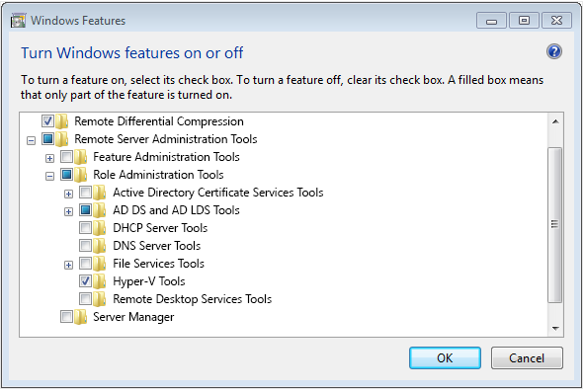Select Feature Administration Tools label
Screen dimensions: 584x392
(x=166, y=157)
